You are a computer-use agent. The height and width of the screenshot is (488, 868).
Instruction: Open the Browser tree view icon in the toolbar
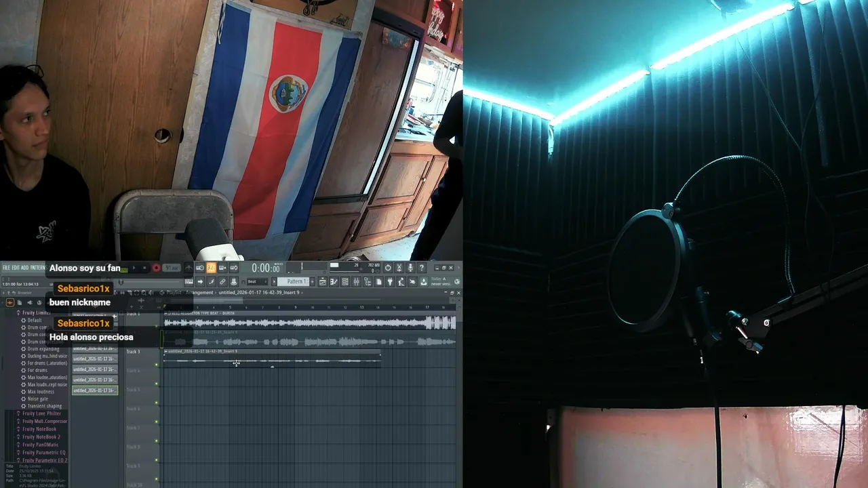pos(368,281)
